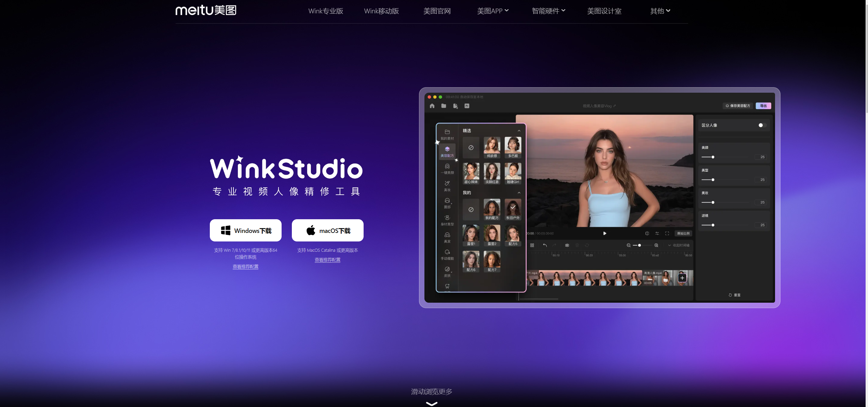Go to 美图设计室 nav item
Screen dimensions: 868x407
604,11
